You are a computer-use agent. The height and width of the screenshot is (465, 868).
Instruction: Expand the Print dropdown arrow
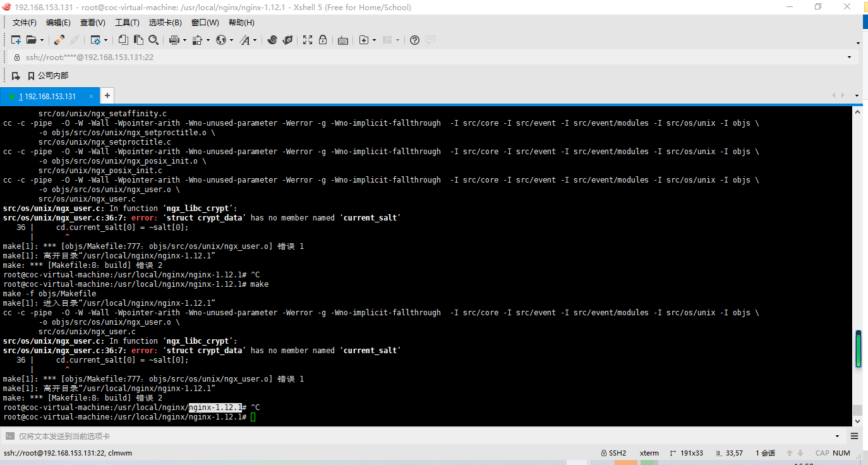click(184, 40)
